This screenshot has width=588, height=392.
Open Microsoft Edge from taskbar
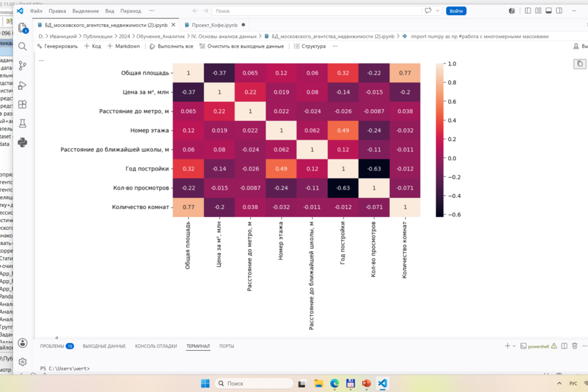(335, 384)
